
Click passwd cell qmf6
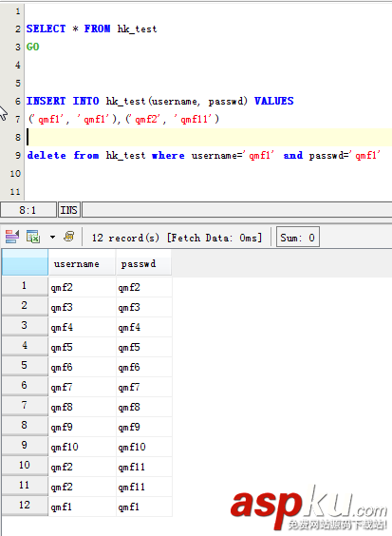click(143, 367)
